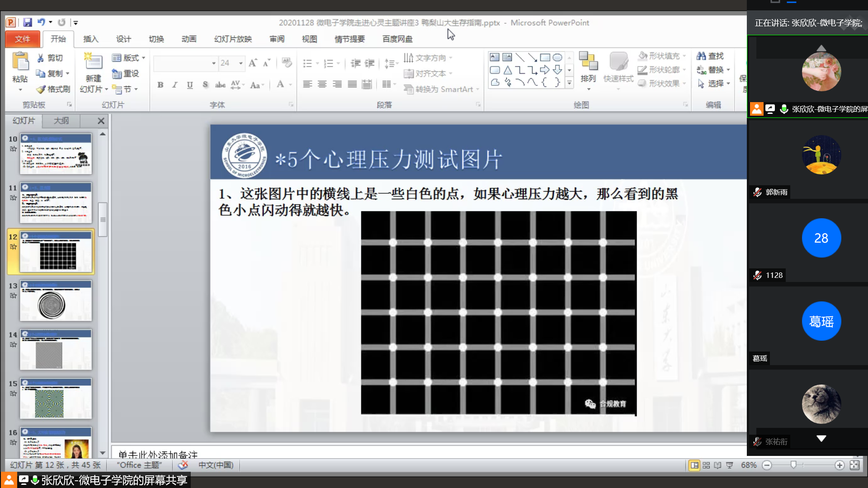Open the Select (选择) dropdown
This screenshot has width=868, height=488.
click(x=714, y=84)
